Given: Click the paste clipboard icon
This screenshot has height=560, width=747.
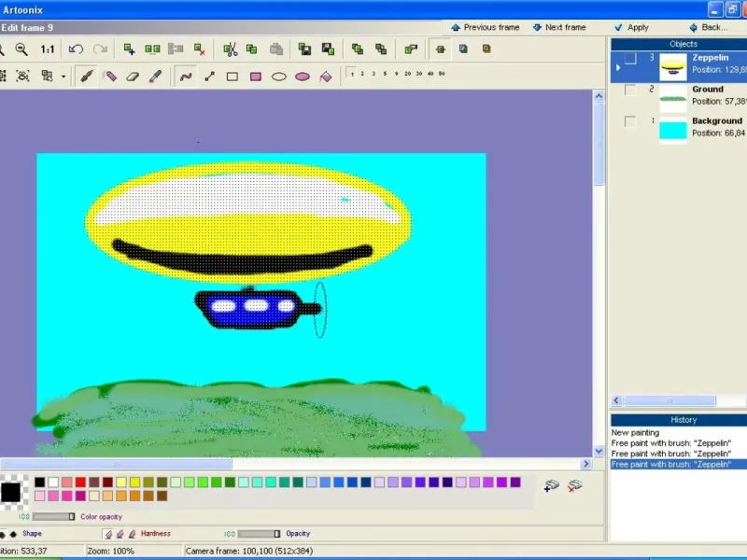Looking at the screenshot, I should pos(275,49).
